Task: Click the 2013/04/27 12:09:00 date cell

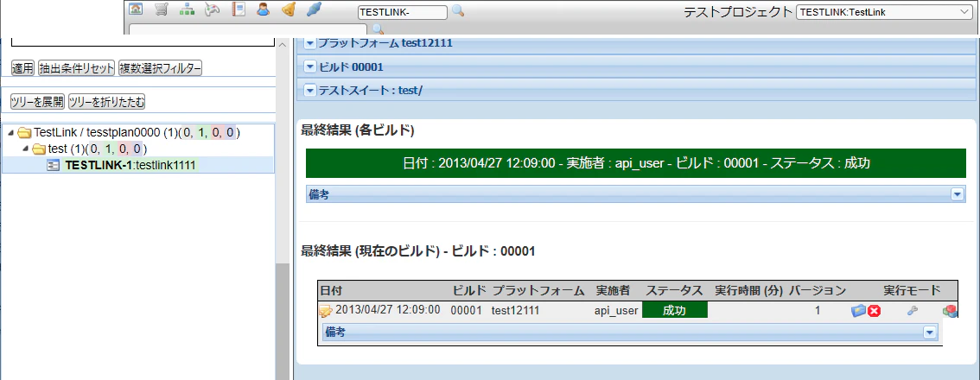Action: click(387, 310)
